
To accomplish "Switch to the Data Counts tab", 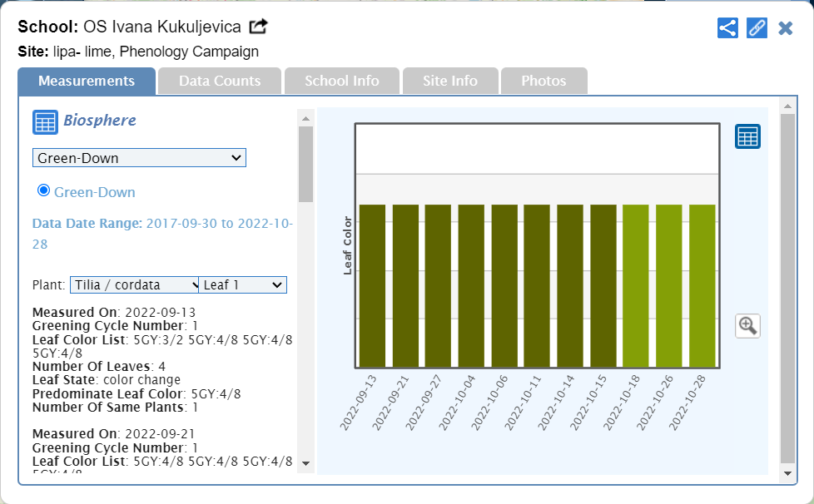I will pyautogui.click(x=220, y=81).
